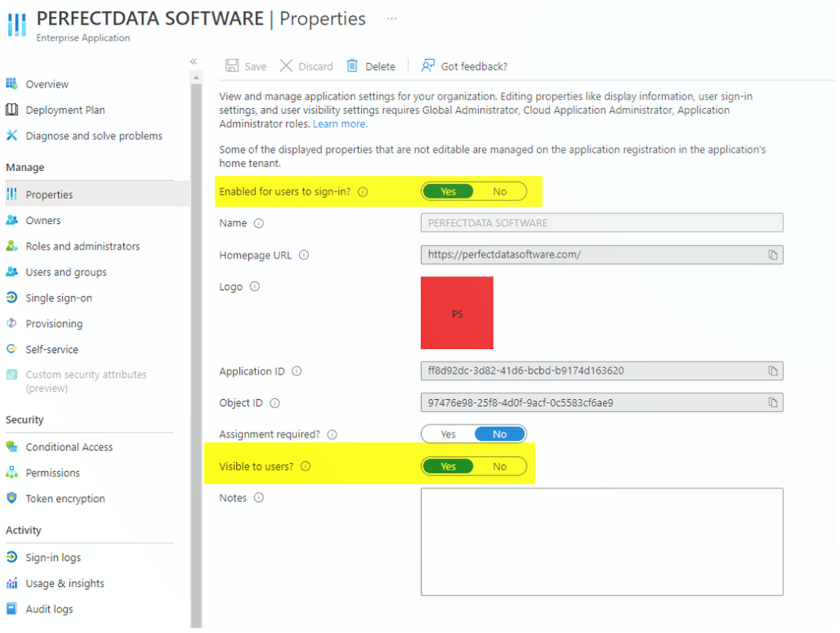Click the Save button
This screenshot has height=633, width=840.
pyautogui.click(x=246, y=66)
